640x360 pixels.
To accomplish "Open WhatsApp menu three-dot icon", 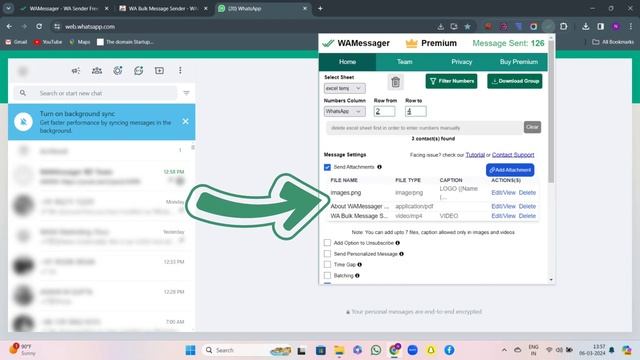I will click(x=180, y=71).
